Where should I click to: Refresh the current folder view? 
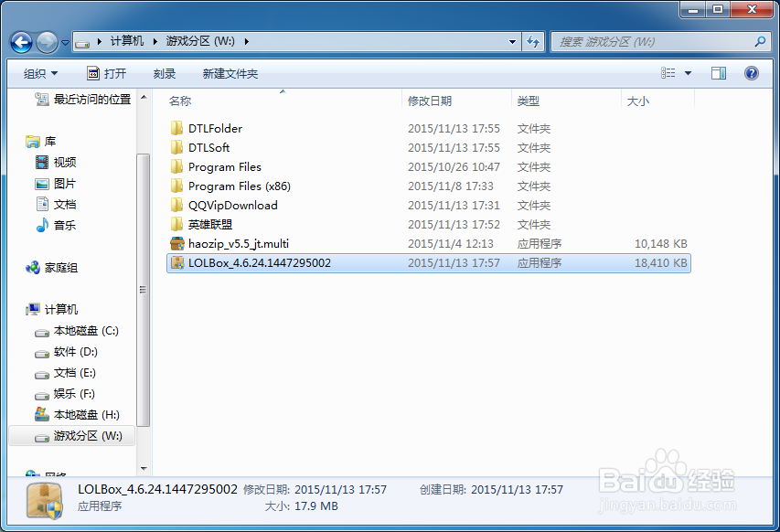533,42
